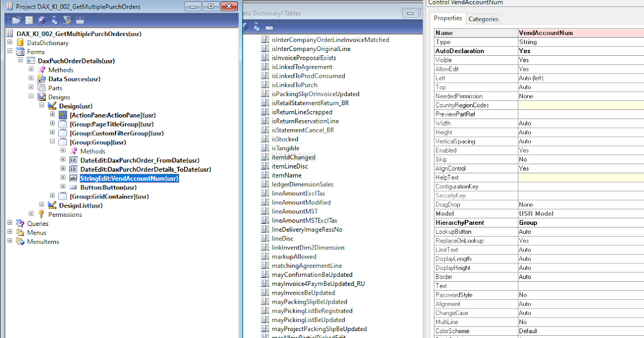Select the Properties tab

point(448,18)
